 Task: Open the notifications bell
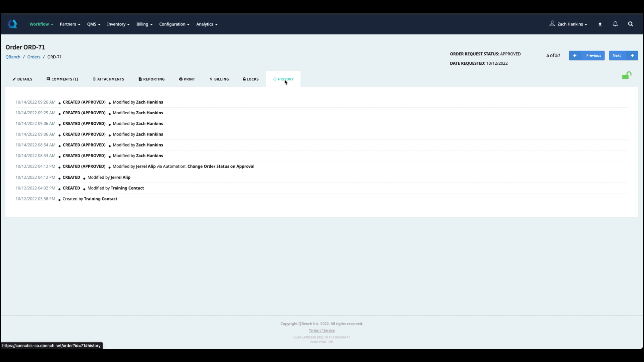click(615, 24)
